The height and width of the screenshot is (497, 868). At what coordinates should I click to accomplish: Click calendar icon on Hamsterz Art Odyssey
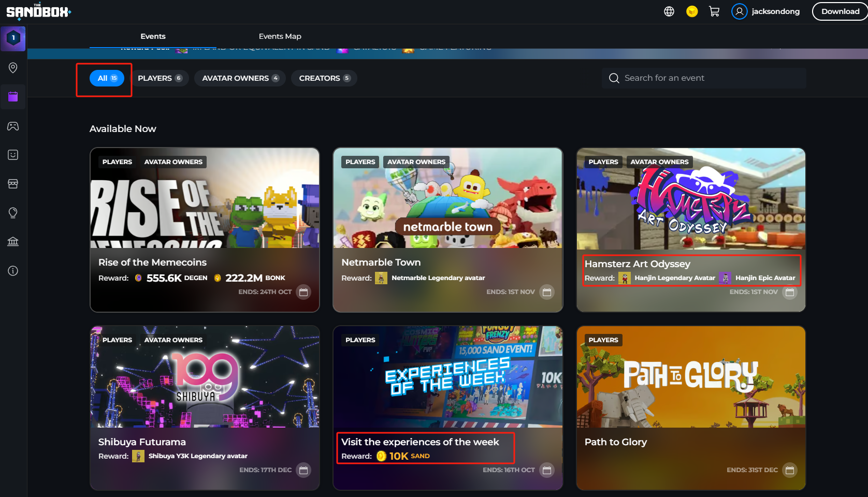click(790, 292)
